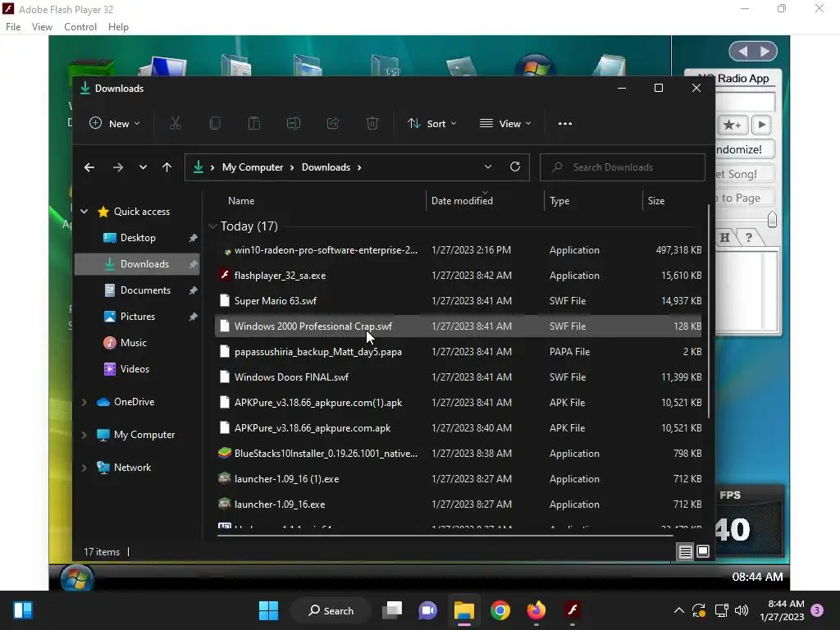Click the Radio App volume slider handle

point(772,219)
